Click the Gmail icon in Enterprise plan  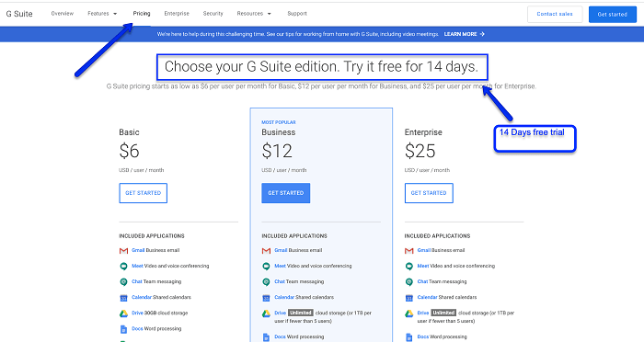coord(409,250)
